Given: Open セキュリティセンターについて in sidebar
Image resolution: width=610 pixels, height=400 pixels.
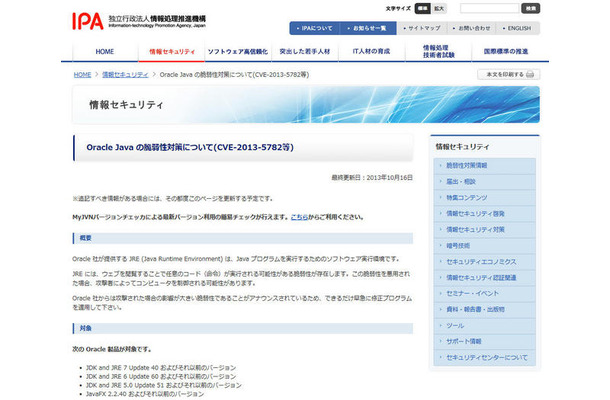Looking at the screenshot, I should click(484, 357).
